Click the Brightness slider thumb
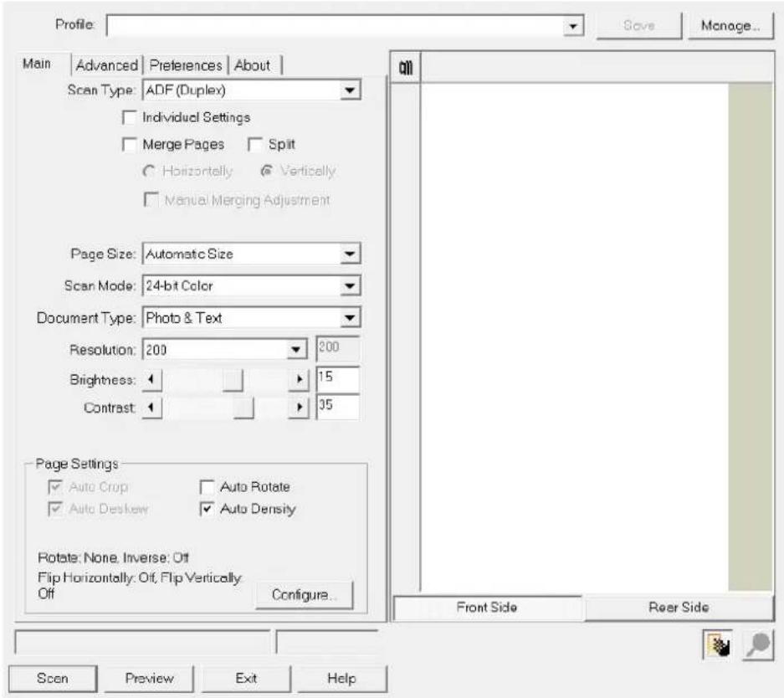 233,380
